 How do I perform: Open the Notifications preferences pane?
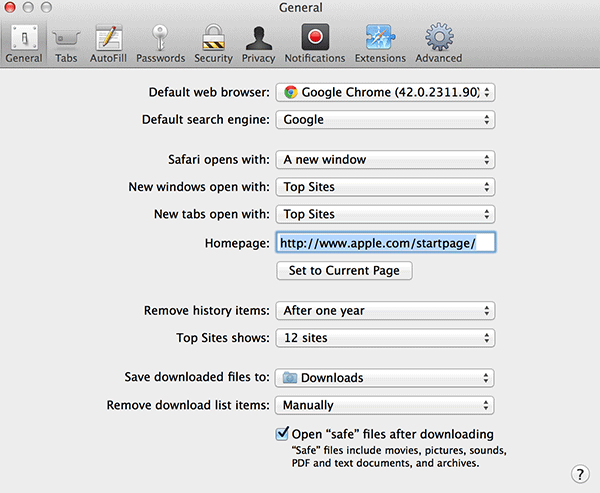(314, 42)
